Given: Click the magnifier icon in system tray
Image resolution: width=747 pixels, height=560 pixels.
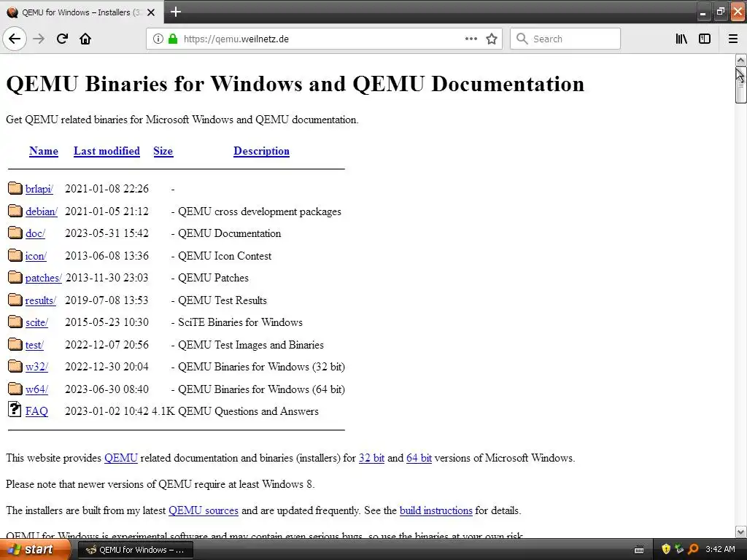Looking at the screenshot, I should coord(693,550).
